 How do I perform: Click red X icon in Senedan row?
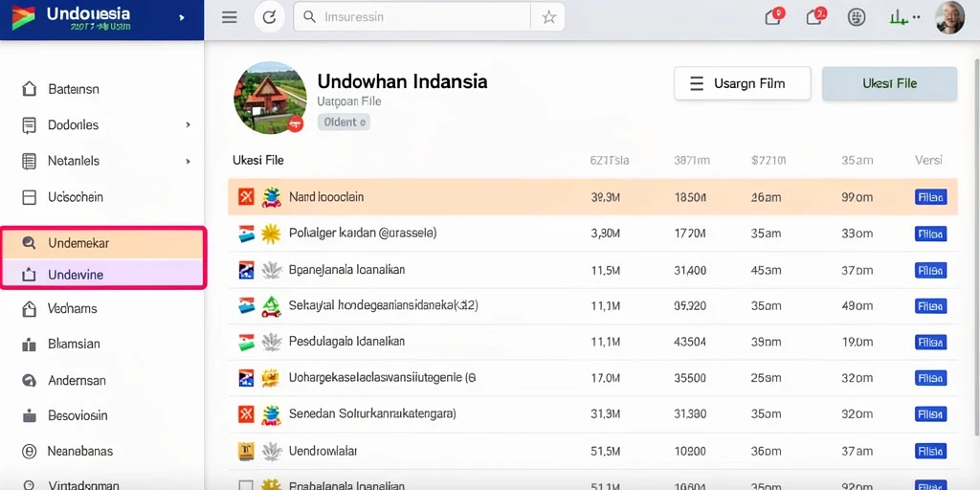click(246, 413)
